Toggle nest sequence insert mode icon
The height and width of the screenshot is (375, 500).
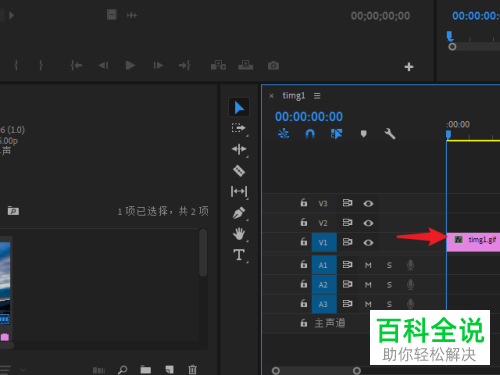coord(284,134)
